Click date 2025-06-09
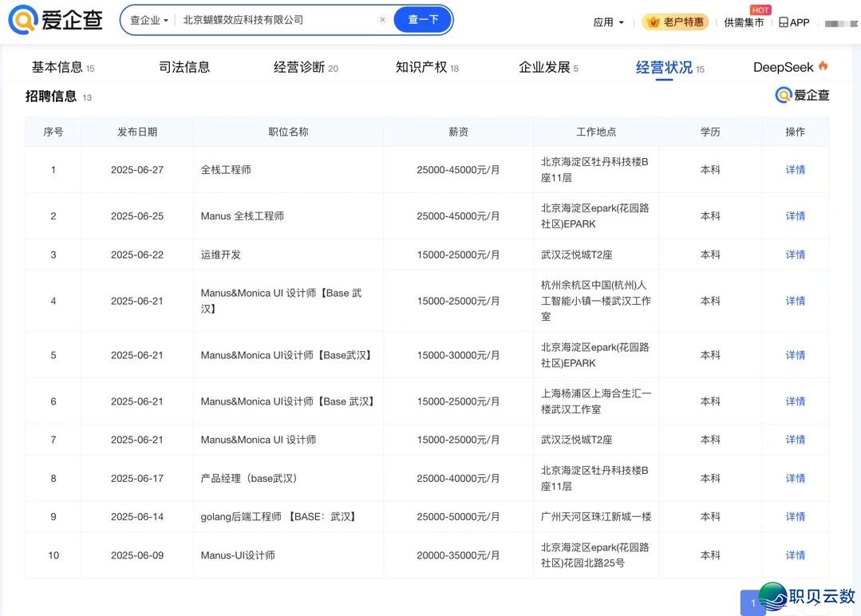 137,555
